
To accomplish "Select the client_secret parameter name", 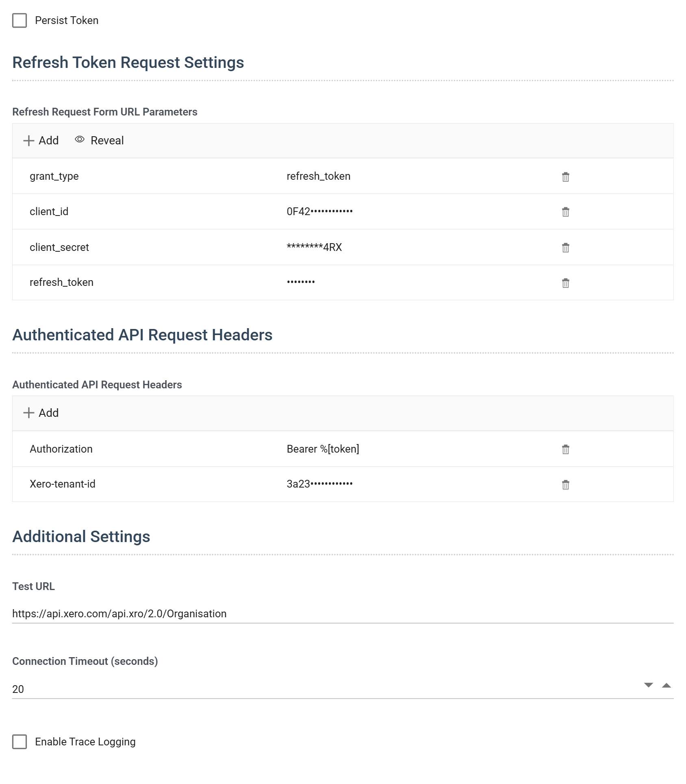I will point(59,247).
